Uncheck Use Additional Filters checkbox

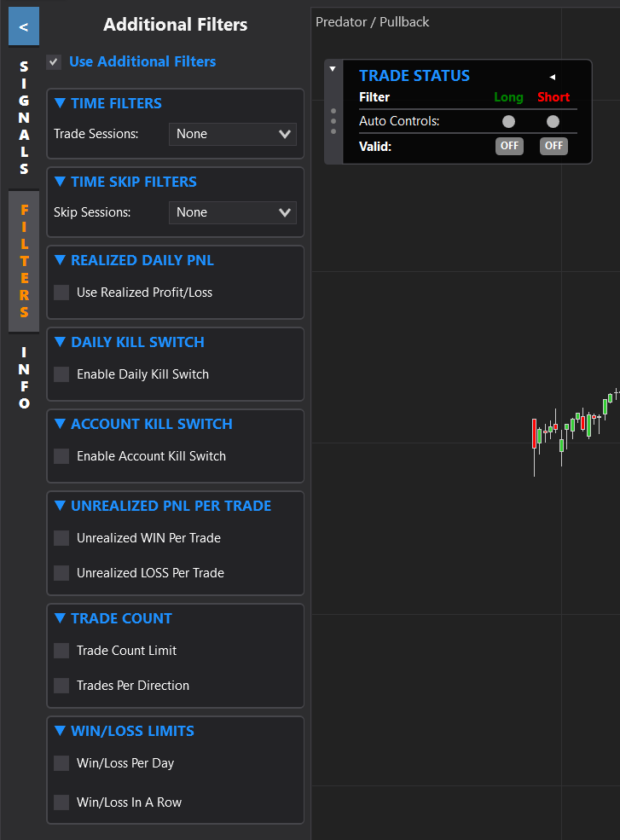click(54, 62)
